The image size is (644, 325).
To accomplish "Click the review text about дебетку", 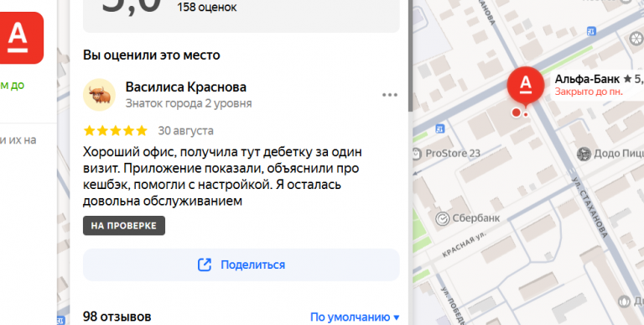I will coord(222,176).
